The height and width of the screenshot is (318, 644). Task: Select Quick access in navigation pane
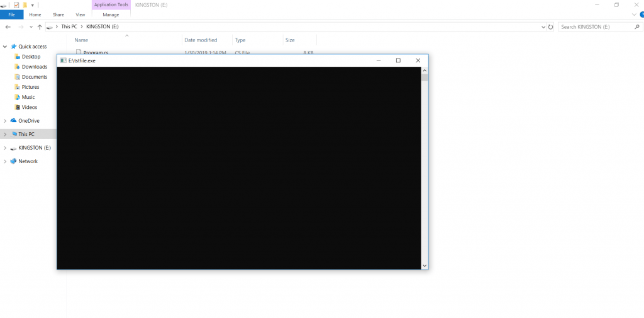coord(33,47)
